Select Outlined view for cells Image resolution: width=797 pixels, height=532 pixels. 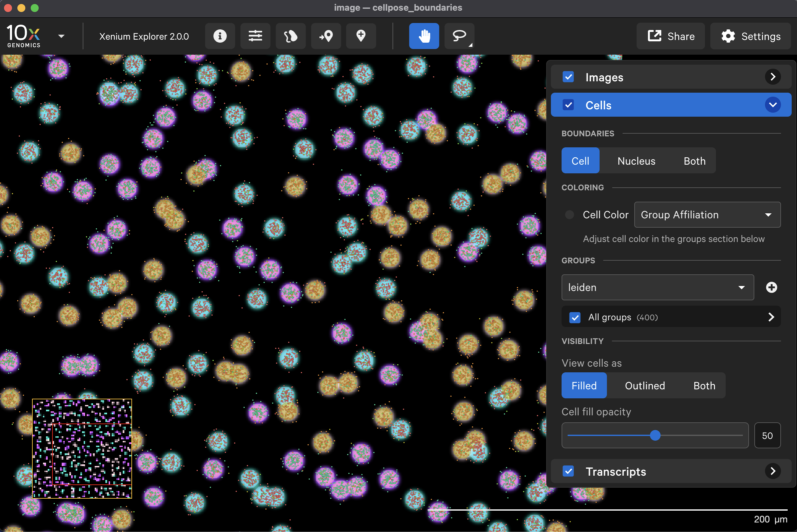pos(645,386)
